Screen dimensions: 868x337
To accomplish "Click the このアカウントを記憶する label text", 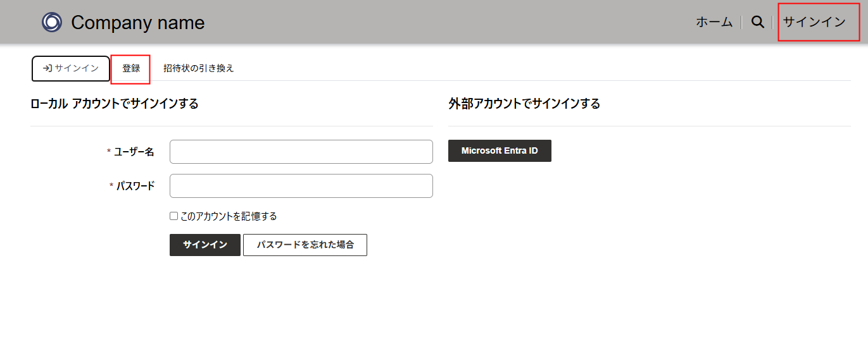I will (229, 216).
